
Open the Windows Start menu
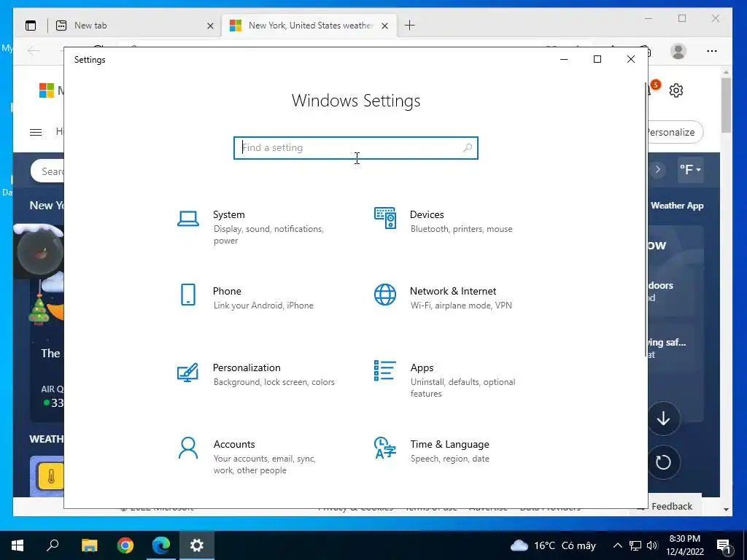click(18, 545)
